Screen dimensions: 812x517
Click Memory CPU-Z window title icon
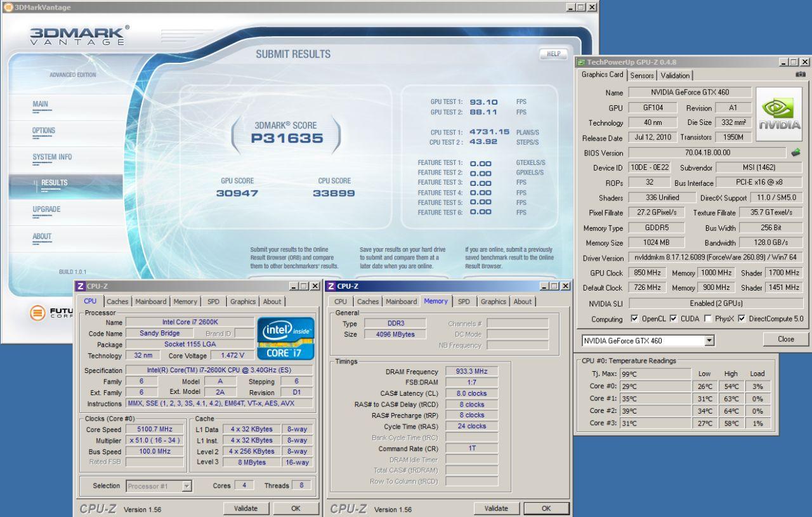(331, 286)
